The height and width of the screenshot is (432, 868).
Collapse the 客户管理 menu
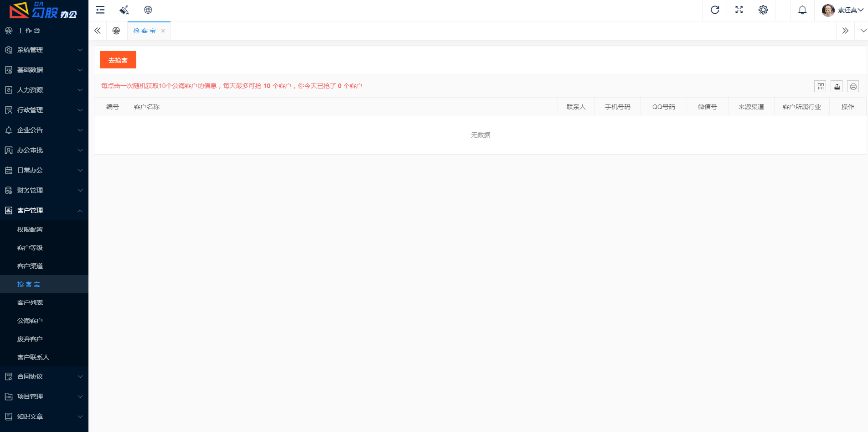point(44,210)
